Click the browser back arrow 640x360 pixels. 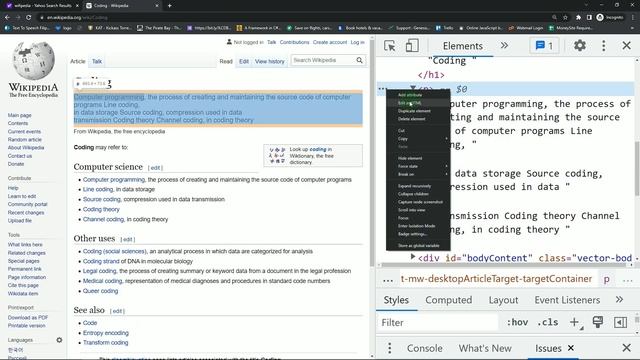pos(7,17)
